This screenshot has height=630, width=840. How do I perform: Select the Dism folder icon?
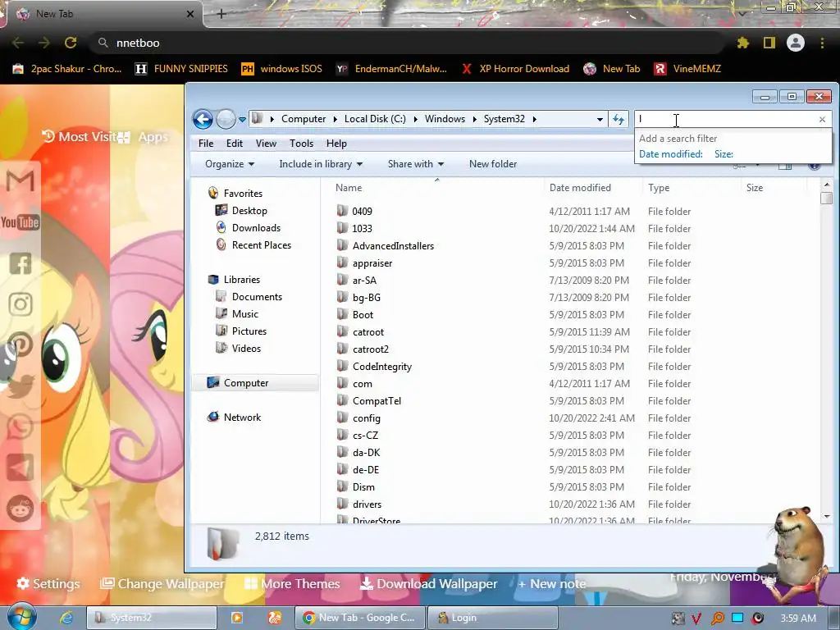(x=343, y=486)
